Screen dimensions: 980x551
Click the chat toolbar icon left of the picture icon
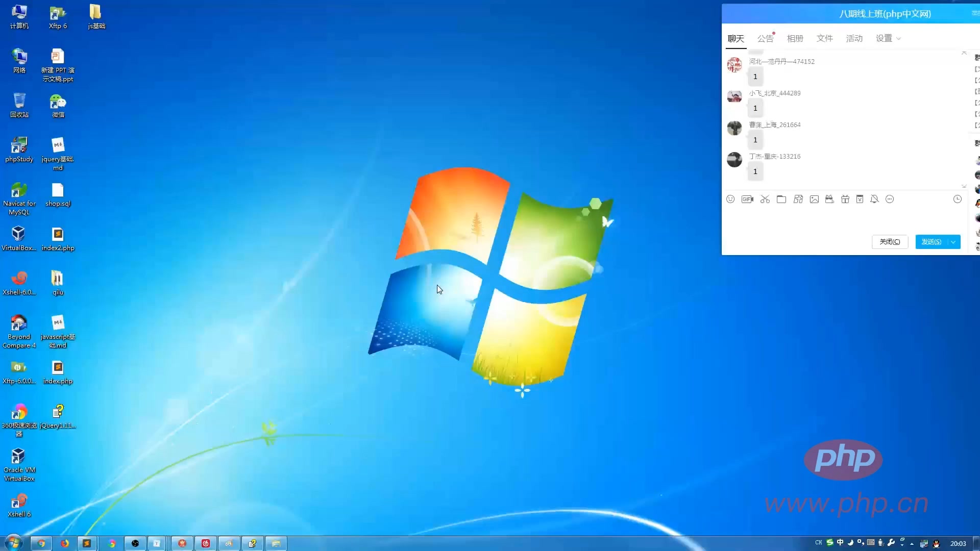[x=798, y=199]
